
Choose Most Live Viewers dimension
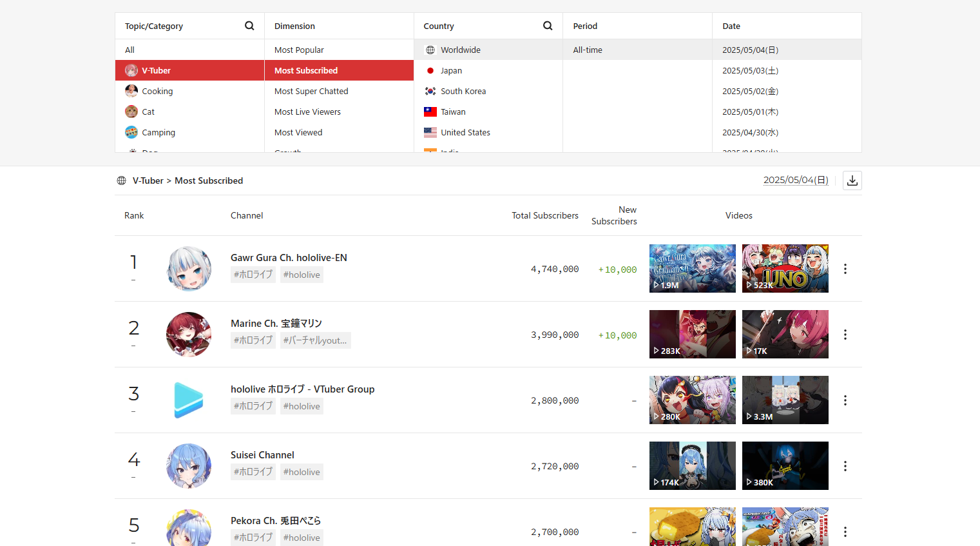click(339, 112)
